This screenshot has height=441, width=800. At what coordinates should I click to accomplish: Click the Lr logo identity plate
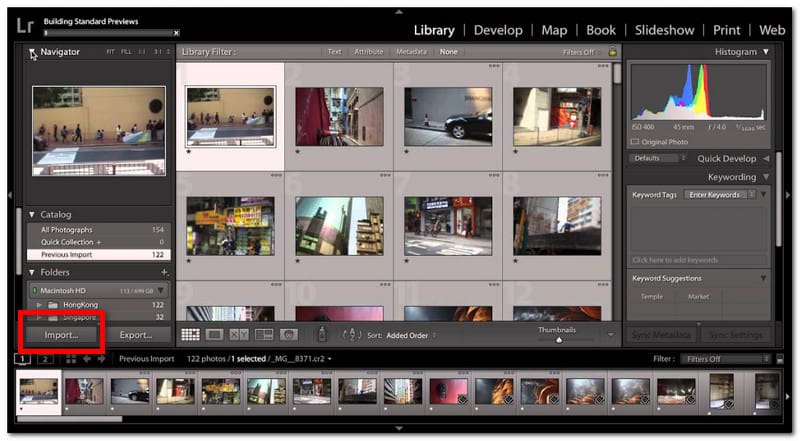(25, 25)
